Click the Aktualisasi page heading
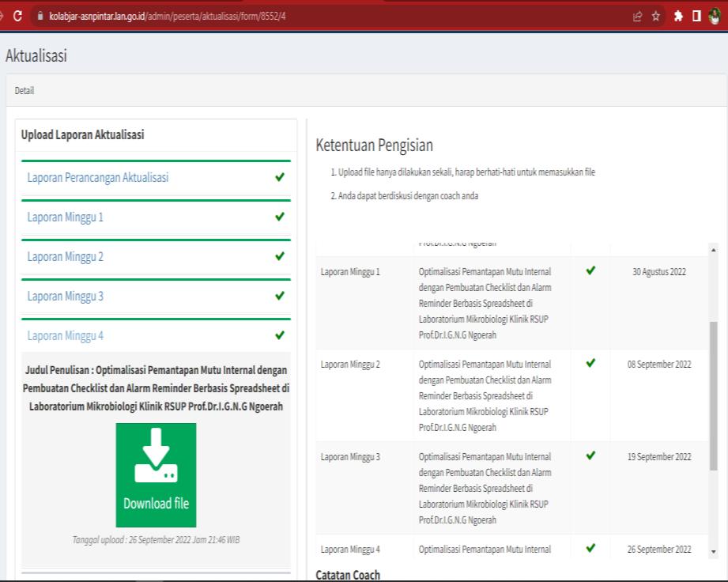 click(x=36, y=55)
